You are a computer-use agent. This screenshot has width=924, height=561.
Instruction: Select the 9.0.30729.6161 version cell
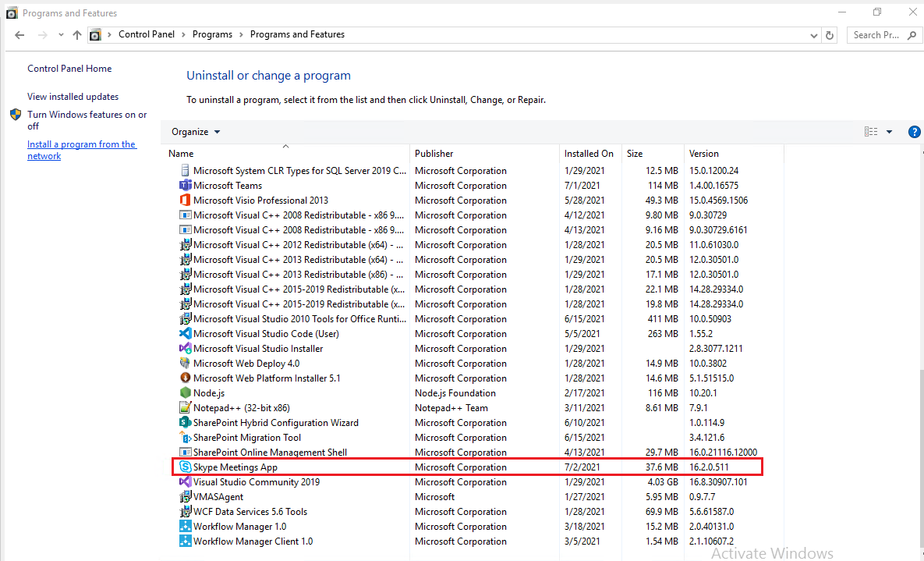(718, 230)
